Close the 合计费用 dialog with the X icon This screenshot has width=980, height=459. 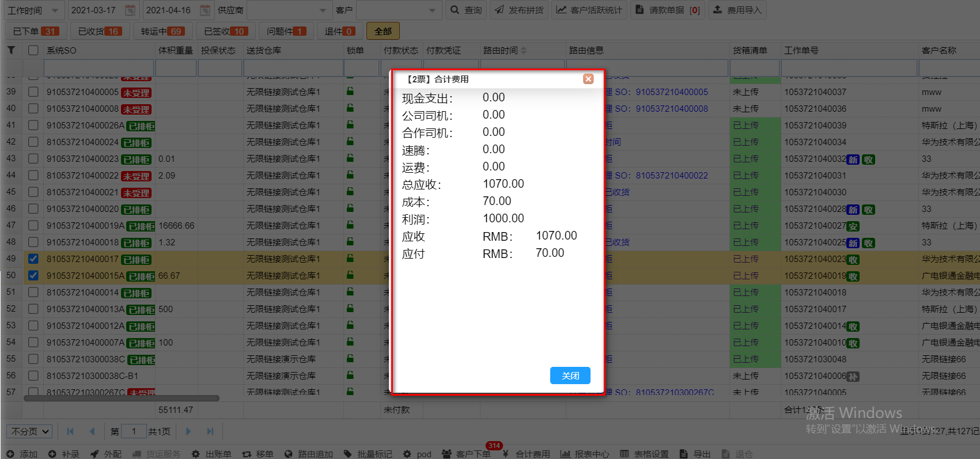[588, 79]
